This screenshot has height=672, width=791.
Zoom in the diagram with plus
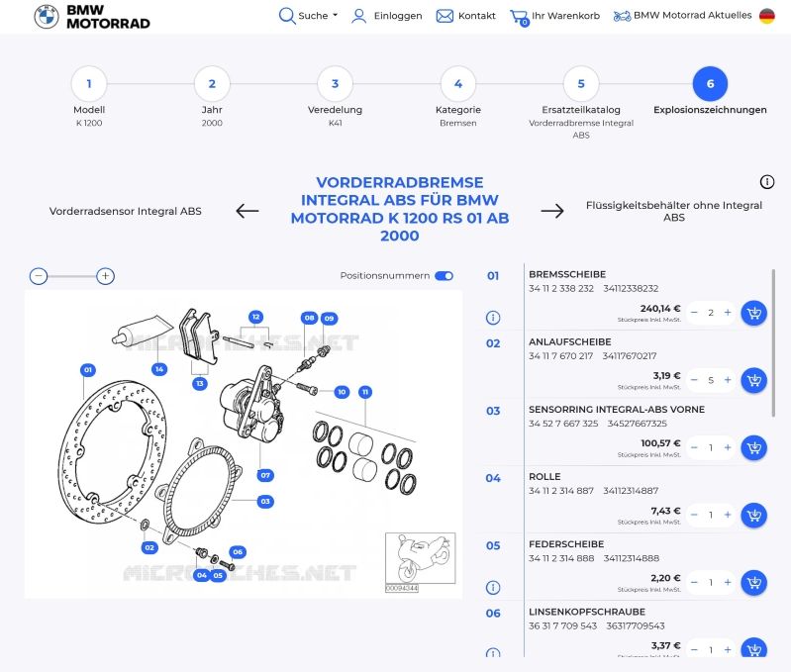105,276
